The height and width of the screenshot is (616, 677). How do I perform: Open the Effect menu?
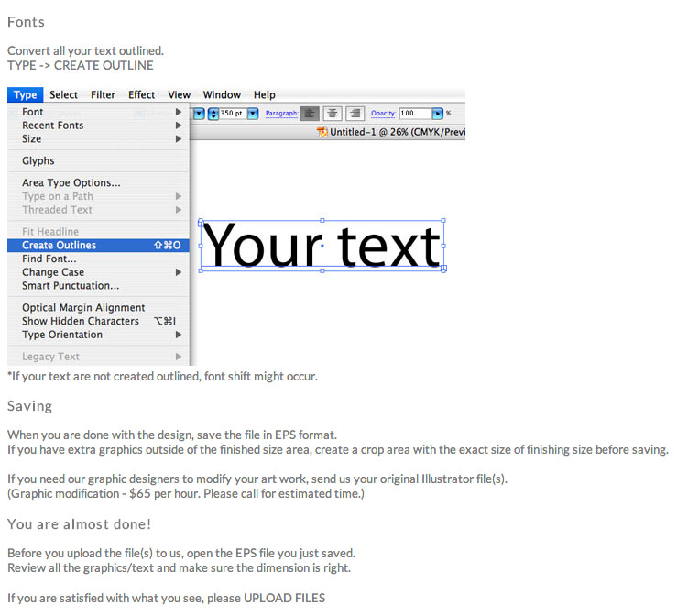(x=142, y=94)
